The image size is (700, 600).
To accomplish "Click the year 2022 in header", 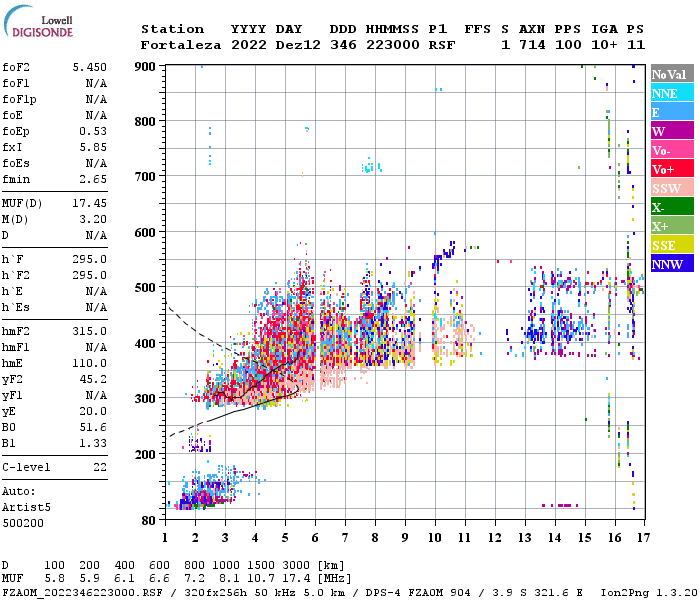I will (x=249, y=45).
